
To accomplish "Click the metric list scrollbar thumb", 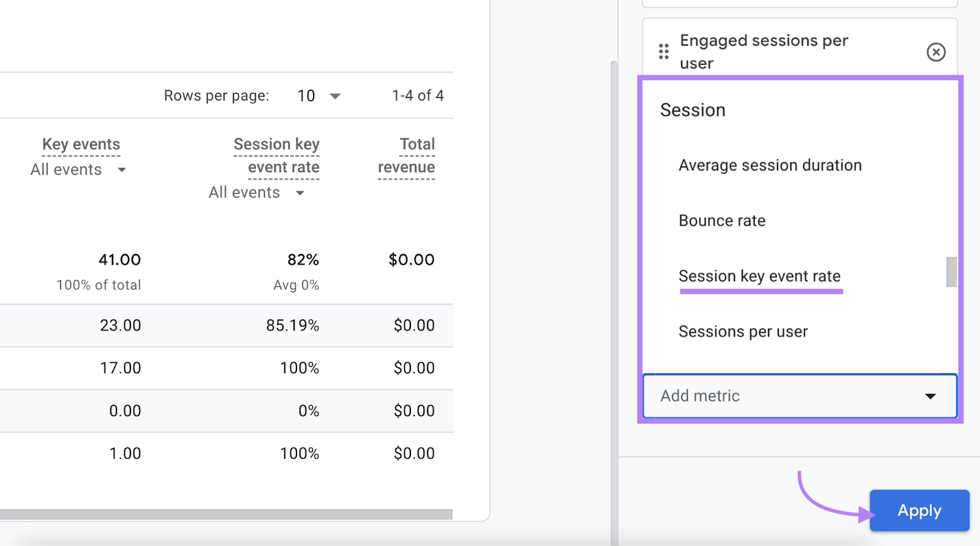I will [x=951, y=271].
